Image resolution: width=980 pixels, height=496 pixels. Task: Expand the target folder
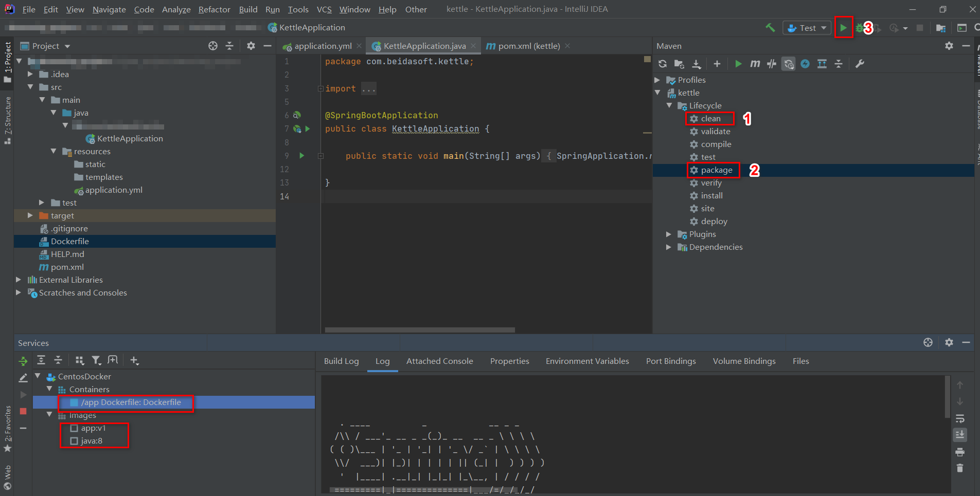[x=30, y=215]
